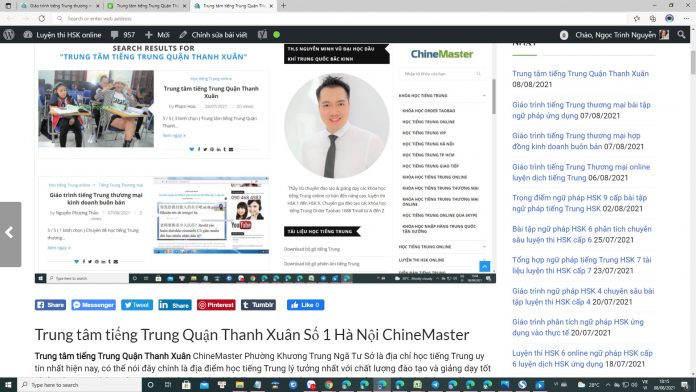Open Tổng hợp ngữ pháp tiếng Trung HSK 7 link
The image size is (696, 392).
[x=581, y=265]
